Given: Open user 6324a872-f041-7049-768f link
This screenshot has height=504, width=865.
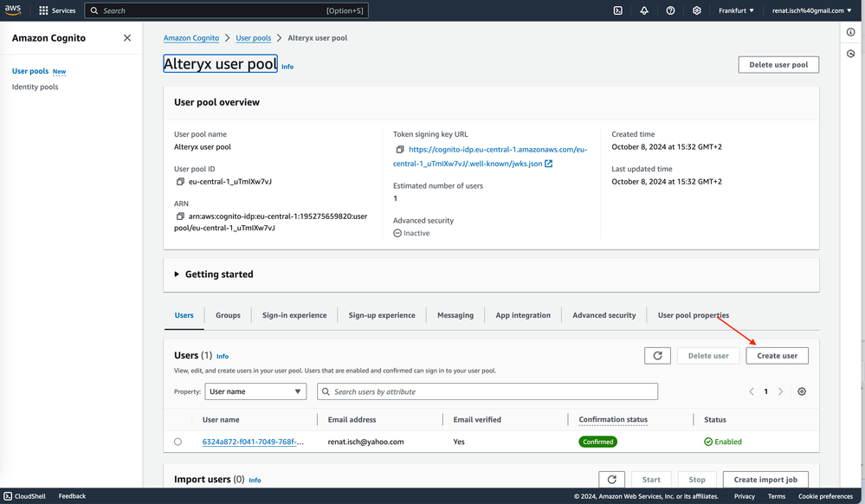Looking at the screenshot, I should [253, 442].
